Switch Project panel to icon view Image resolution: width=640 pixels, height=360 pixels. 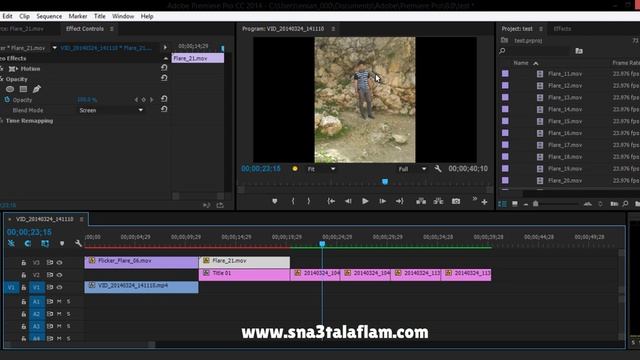click(x=515, y=204)
